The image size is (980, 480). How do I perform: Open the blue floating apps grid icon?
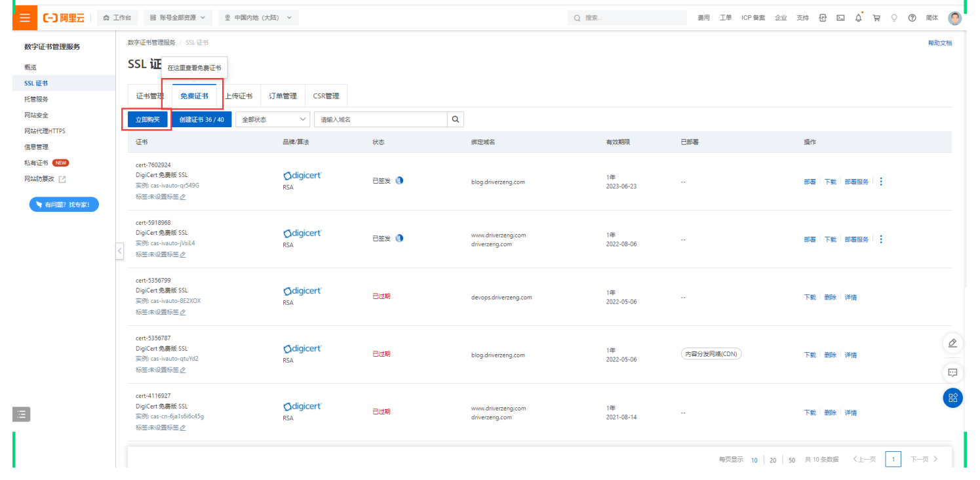953,398
